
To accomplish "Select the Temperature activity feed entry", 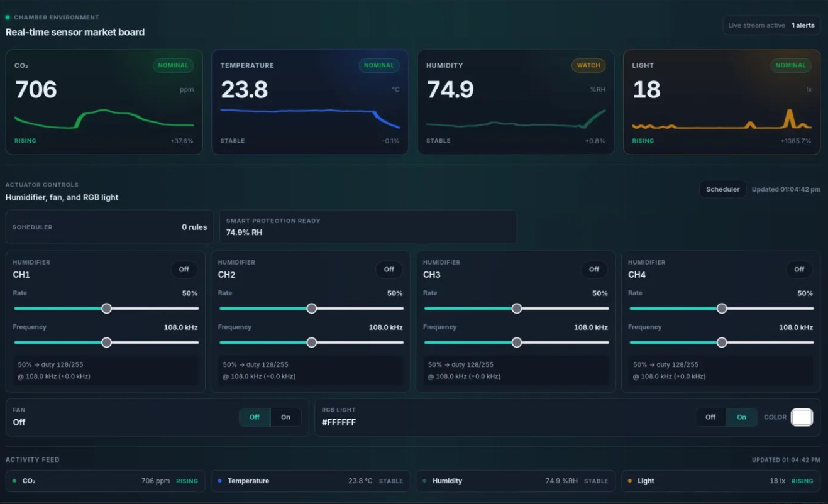I will point(310,481).
